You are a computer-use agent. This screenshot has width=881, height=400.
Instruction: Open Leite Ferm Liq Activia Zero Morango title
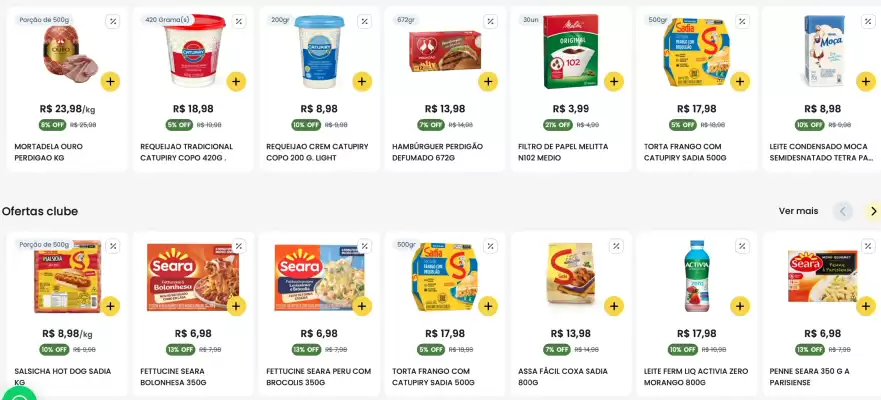(697, 377)
